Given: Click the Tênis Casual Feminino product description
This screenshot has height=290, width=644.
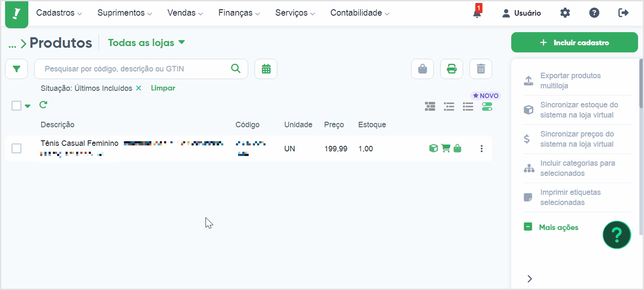Looking at the screenshot, I should coord(79,143).
